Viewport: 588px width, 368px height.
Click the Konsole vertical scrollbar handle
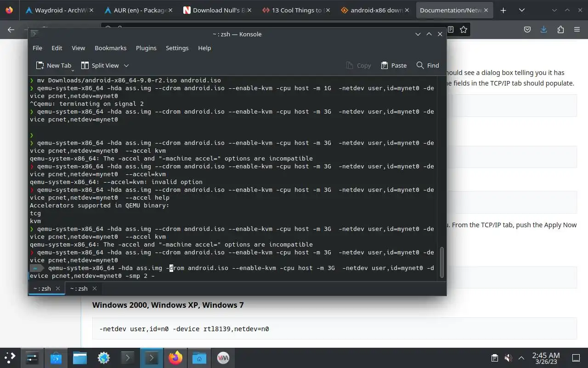tap(442, 262)
